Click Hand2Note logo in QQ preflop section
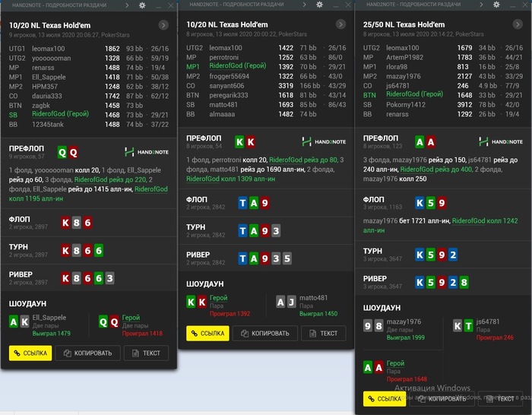Image resolution: width=532 pixels, height=415 pixels. coord(147,152)
